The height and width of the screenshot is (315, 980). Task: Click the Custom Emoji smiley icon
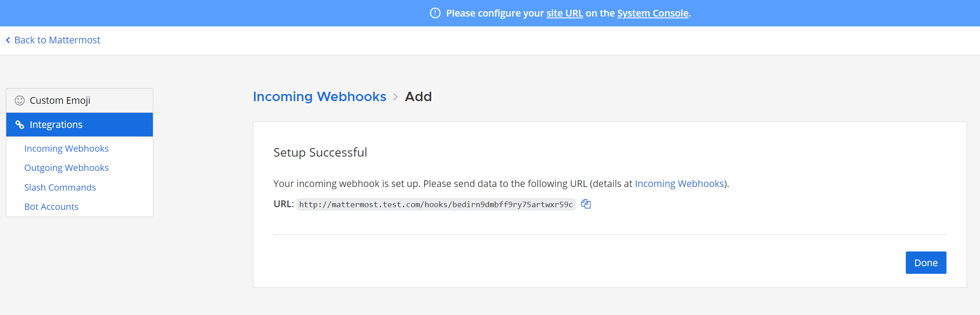click(20, 100)
